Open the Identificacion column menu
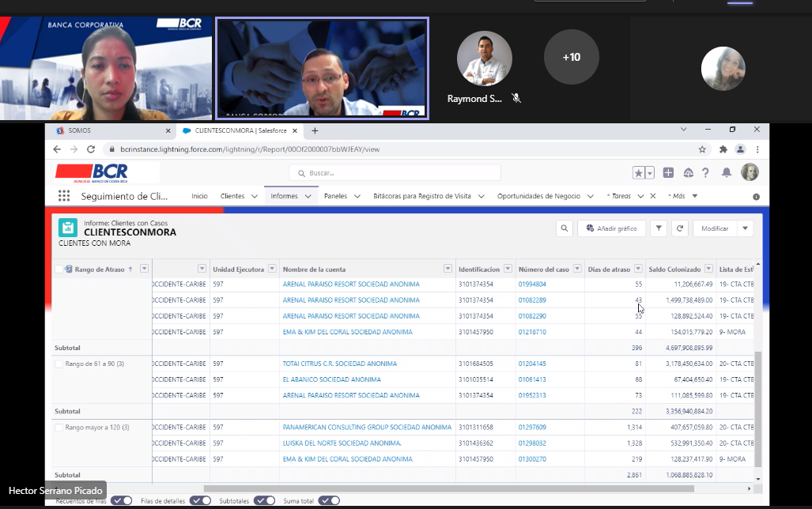 (x=508, y=269)
